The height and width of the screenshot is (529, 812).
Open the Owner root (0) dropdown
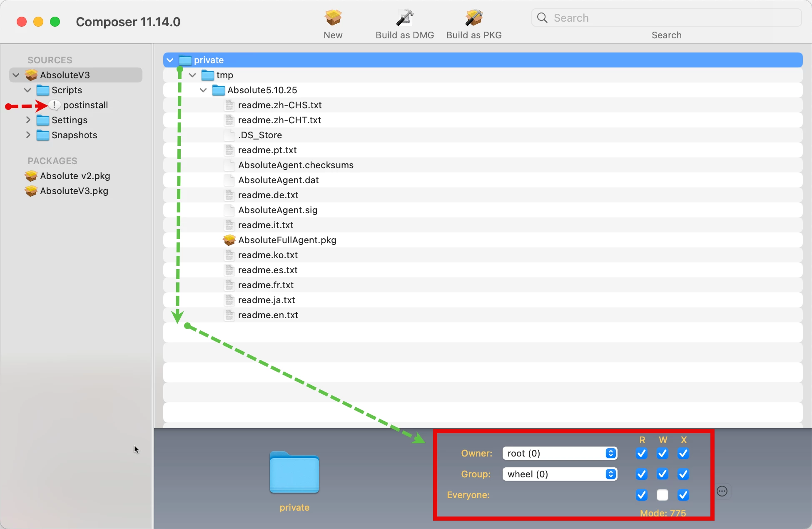tap(560, 453)
